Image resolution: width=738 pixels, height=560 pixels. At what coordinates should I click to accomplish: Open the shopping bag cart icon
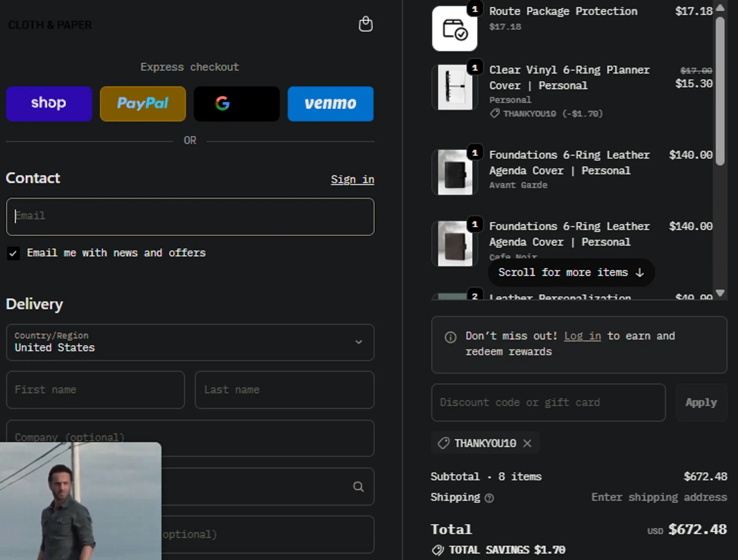pos(366,24)
